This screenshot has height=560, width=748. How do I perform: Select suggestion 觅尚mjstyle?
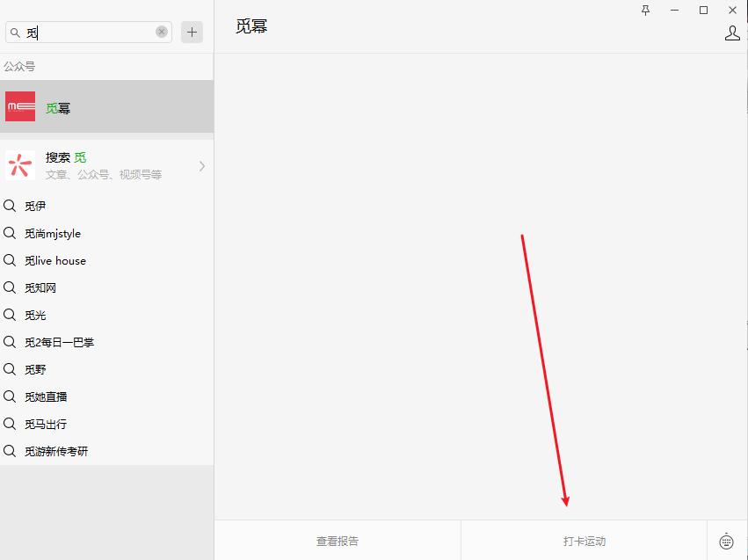(x=107, y=233)
